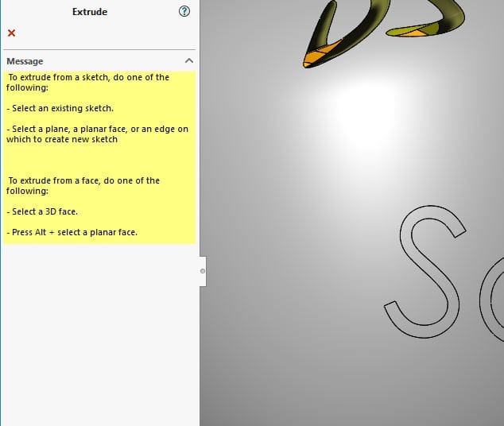Click the blank panel area below the message
This screenshot has height=426, width=504.
pyautogui.click(x=99, y=334)
